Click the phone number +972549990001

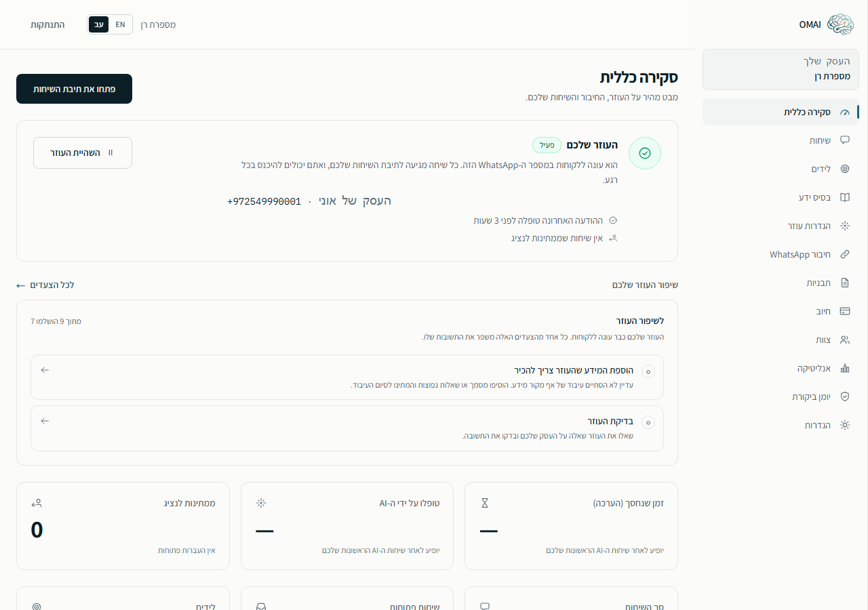tap(264, 201)
